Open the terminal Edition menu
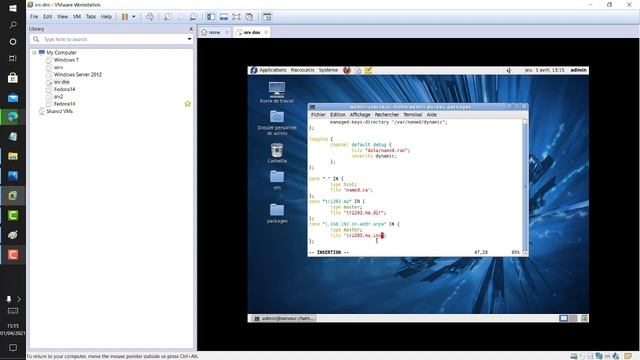 coord(338,115)
